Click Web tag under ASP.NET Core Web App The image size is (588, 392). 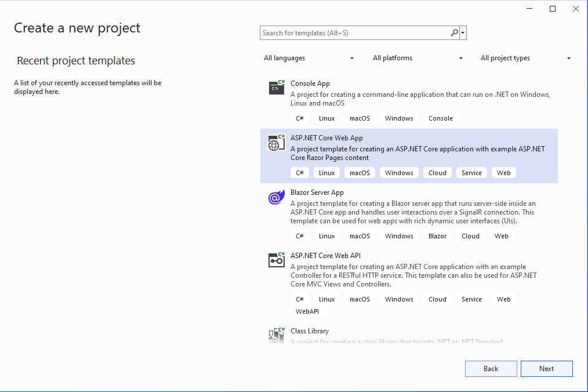(x=503, y=173)
